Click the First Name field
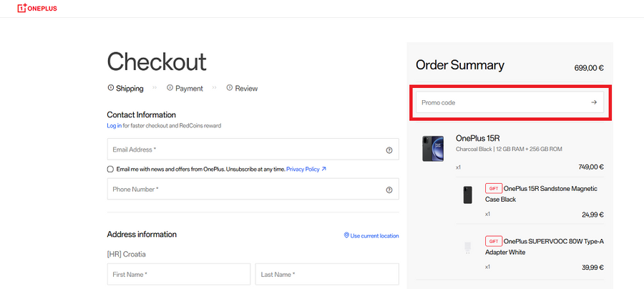644x289 pixels. (178, 274)
